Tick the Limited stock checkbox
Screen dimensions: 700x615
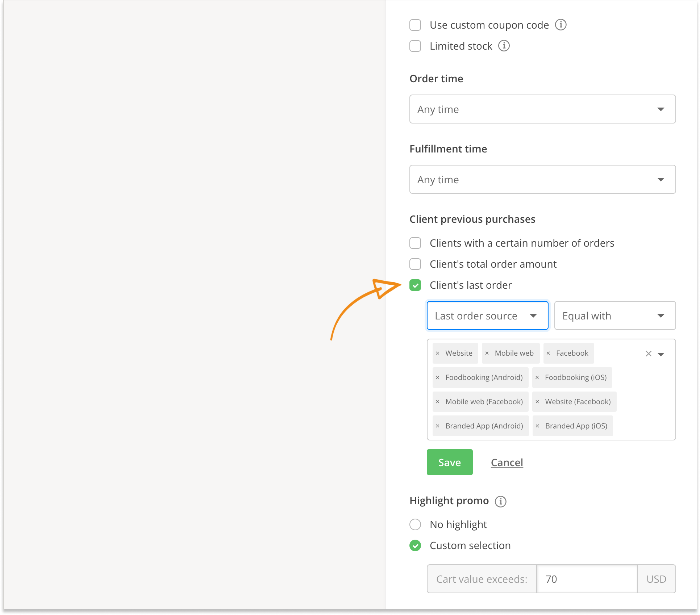(x=415, y=46)
